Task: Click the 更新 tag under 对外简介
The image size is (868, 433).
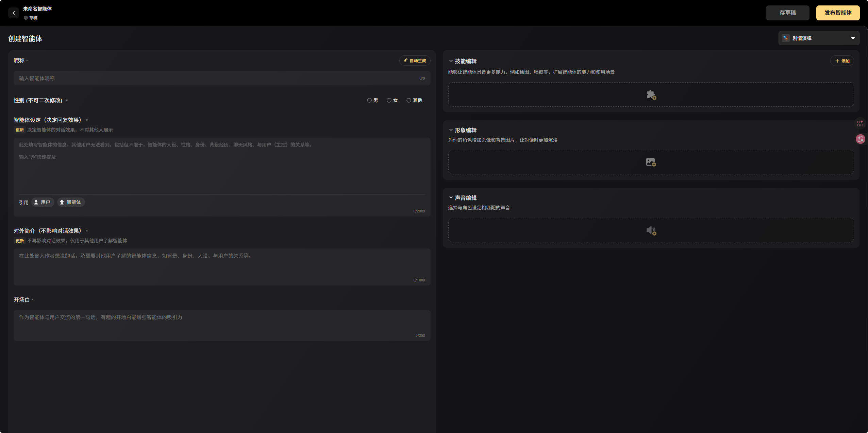Action: 20,241
